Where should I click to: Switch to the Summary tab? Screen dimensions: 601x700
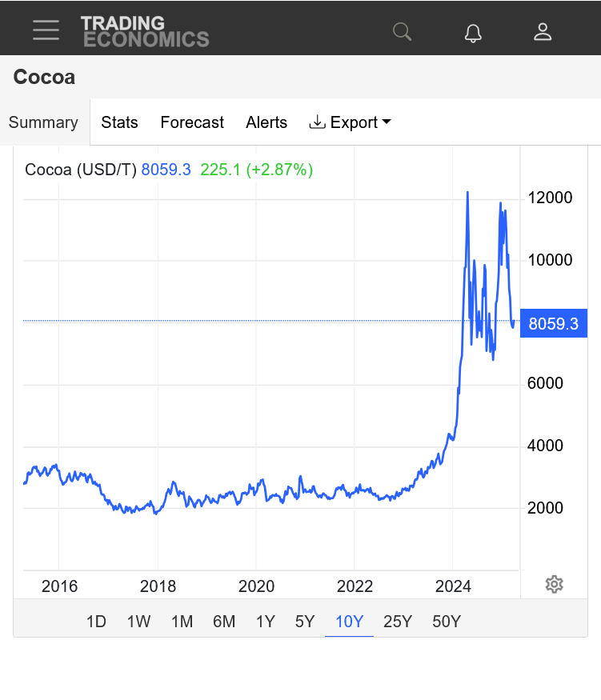coord(44,122)
